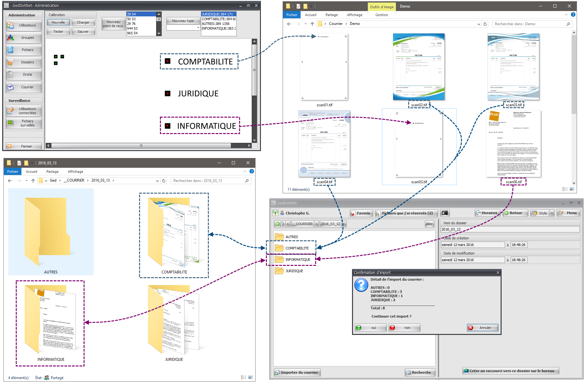Click the refresh icon in the Demo explorer
This screenshot has height=386, width=588.
(x=485, y=24)
